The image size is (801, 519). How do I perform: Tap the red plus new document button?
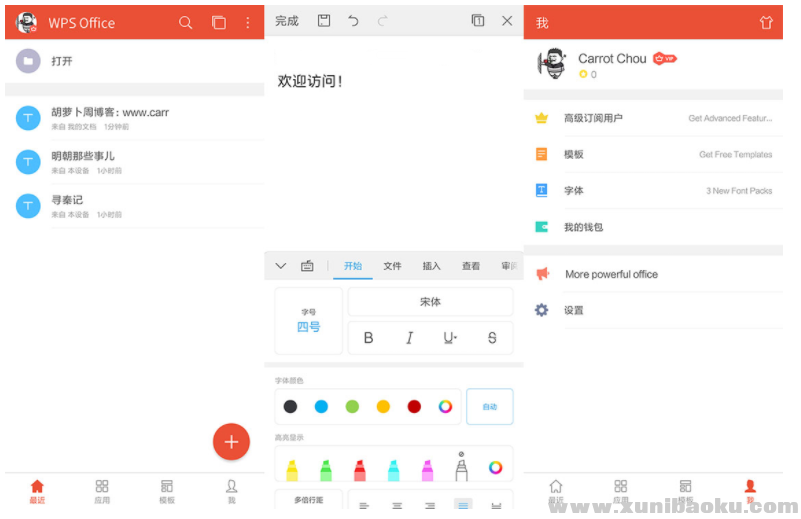(x=231, y=441)
